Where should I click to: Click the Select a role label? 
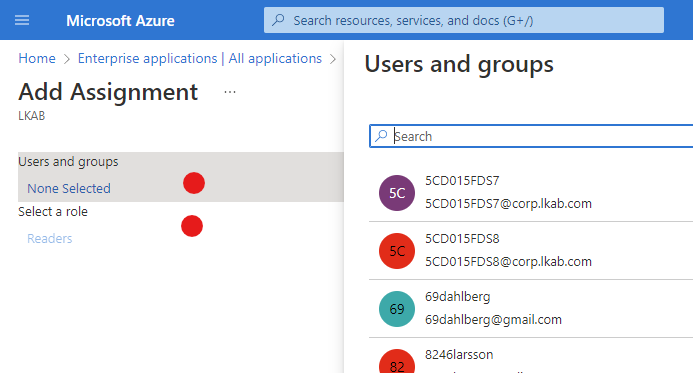coord(53,212)
